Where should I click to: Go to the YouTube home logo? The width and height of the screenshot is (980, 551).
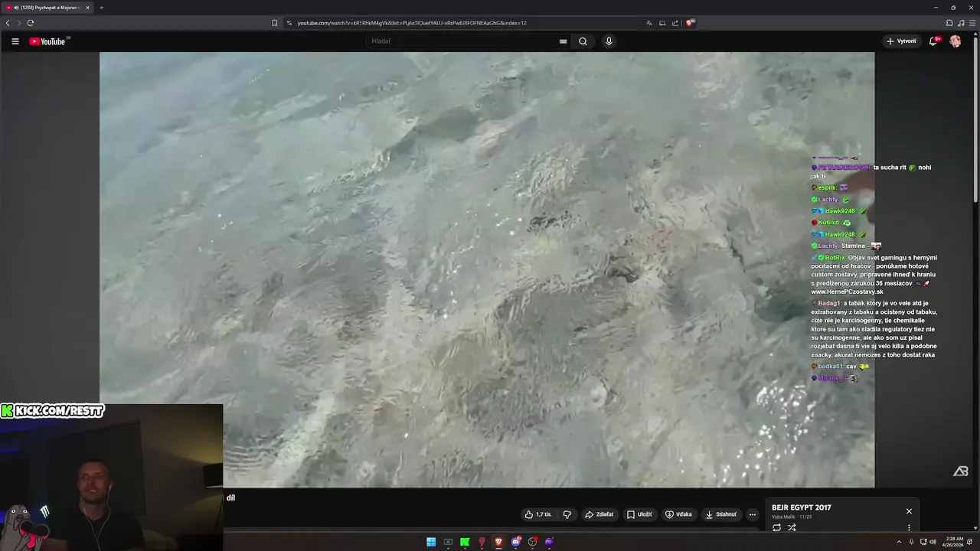[x=47, y=41]
